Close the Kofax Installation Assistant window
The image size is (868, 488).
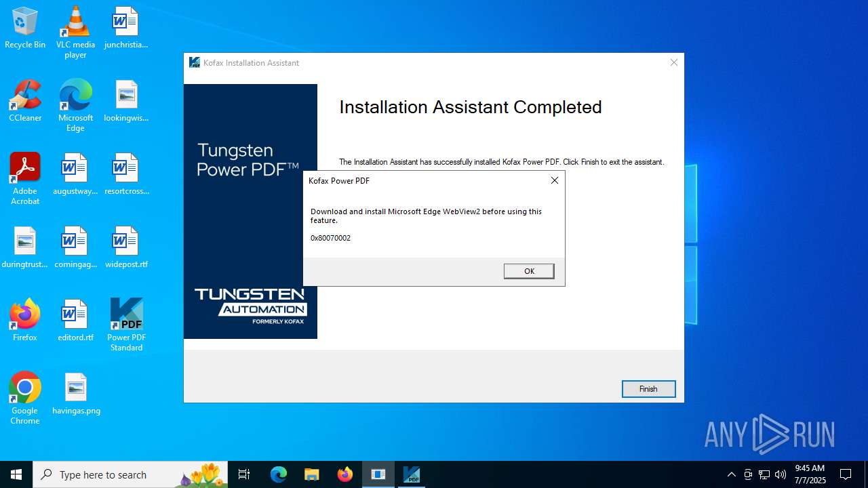(673, 62)
